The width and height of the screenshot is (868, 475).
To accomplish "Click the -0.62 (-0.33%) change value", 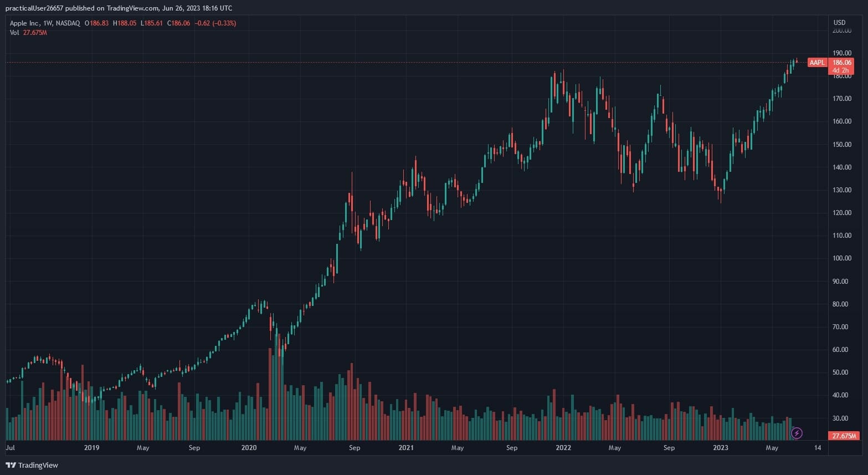I will (215, 23).
